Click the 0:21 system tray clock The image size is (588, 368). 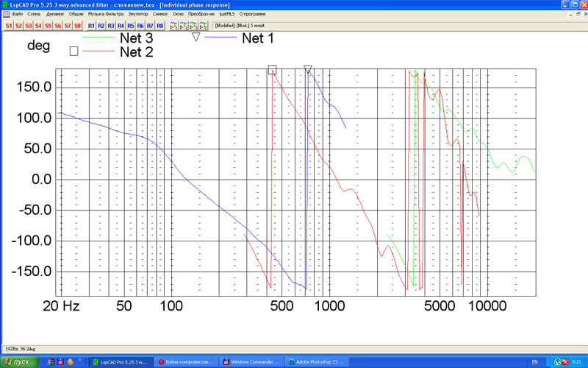tap(577, 362)
